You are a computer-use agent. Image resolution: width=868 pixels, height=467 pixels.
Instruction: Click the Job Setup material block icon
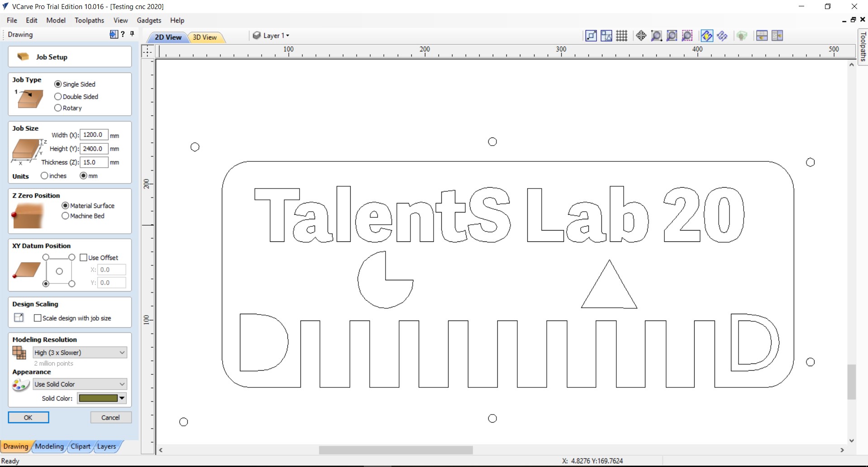point(23,57)
